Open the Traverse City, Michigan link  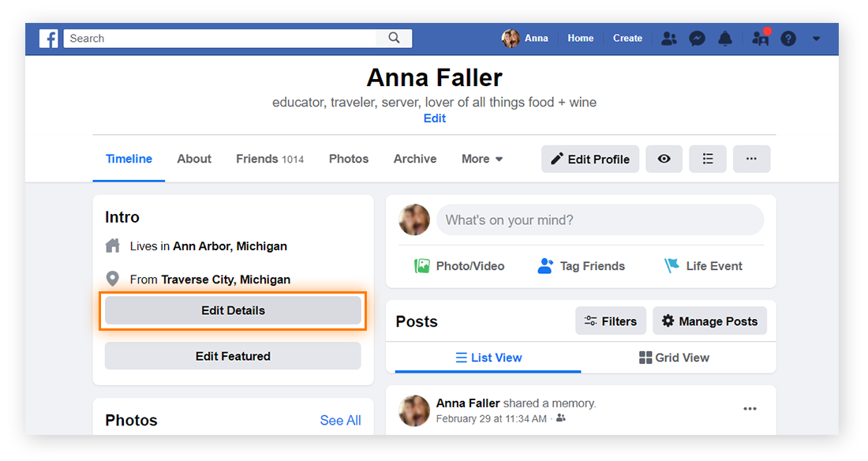[226, 279]
